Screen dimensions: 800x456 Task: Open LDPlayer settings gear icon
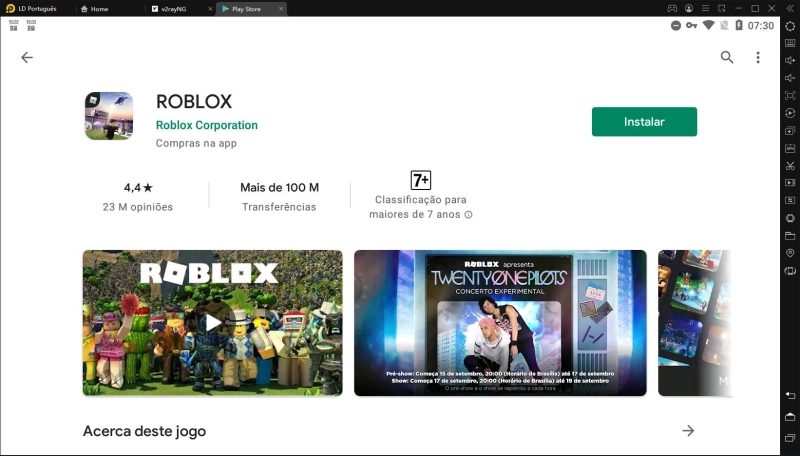point(790,26)
